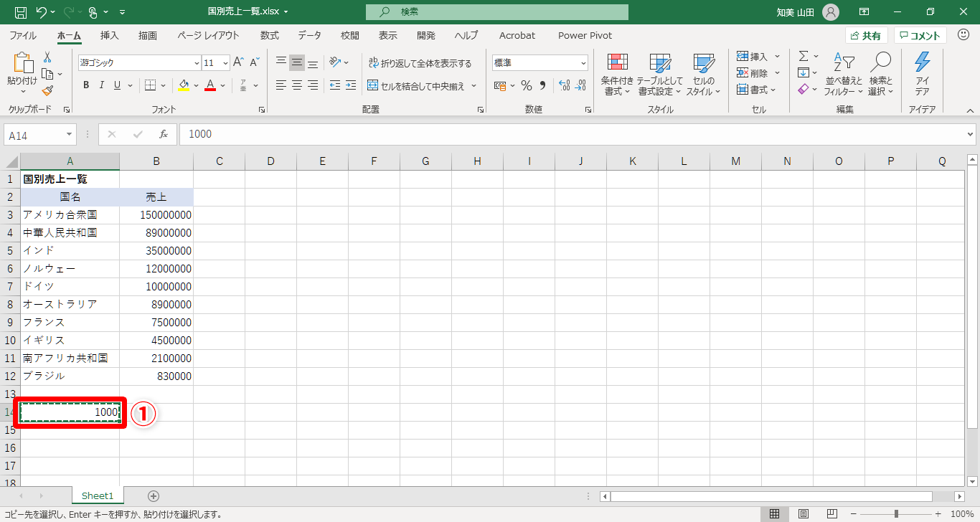This screenshot has height=522, width=980.
Task: Click the red font color button
Action: click(210, 85)
